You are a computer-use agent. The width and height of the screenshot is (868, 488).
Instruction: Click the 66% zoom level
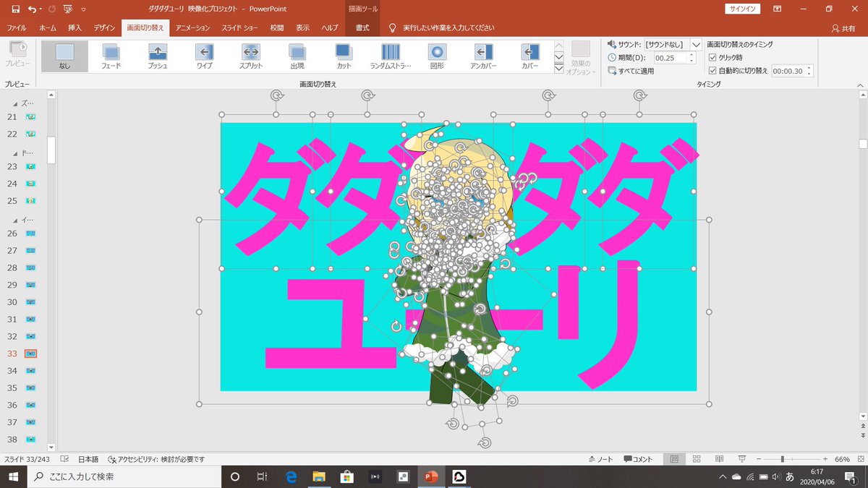pyautogui.click(x=842, y=459)
